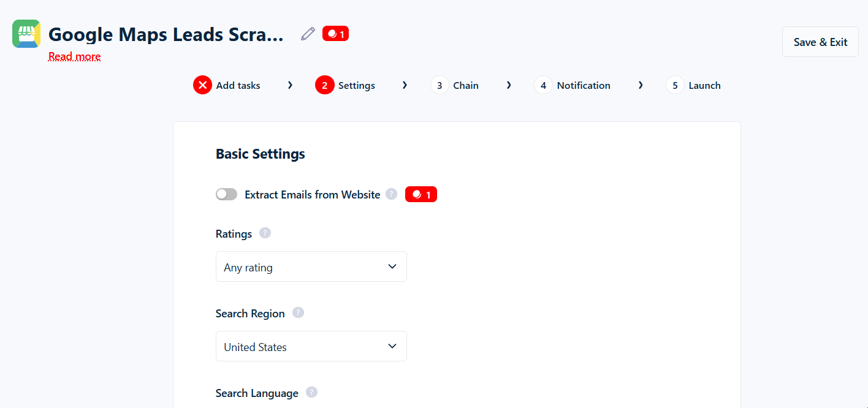Click the step 4 Notification circle
The image size is (868, 408).
[x=543, y=85]
